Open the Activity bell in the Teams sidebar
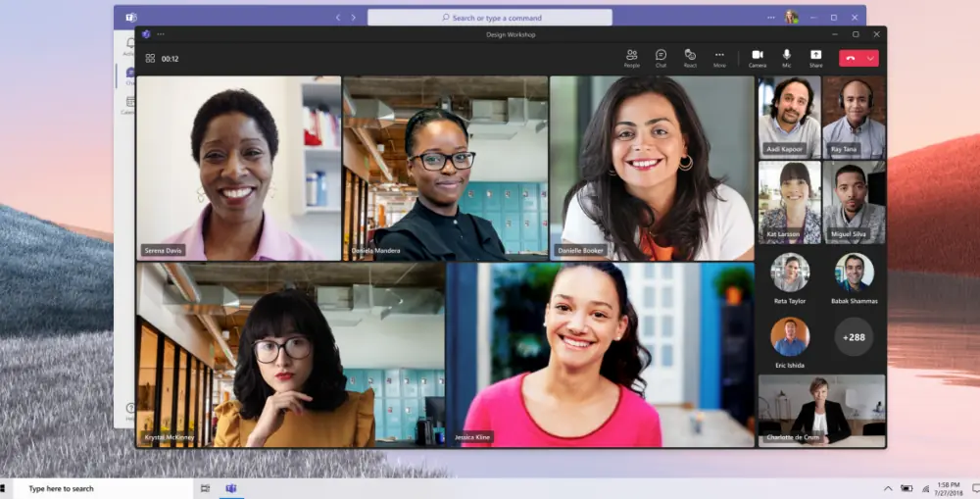The image size is (980, 499). pos(128,44)
